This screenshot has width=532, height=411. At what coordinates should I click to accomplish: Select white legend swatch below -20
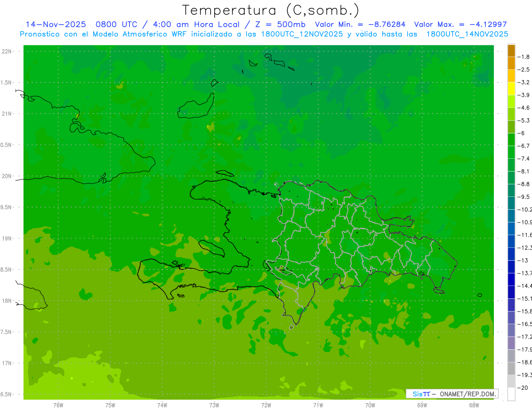click(x=511, y=394)
